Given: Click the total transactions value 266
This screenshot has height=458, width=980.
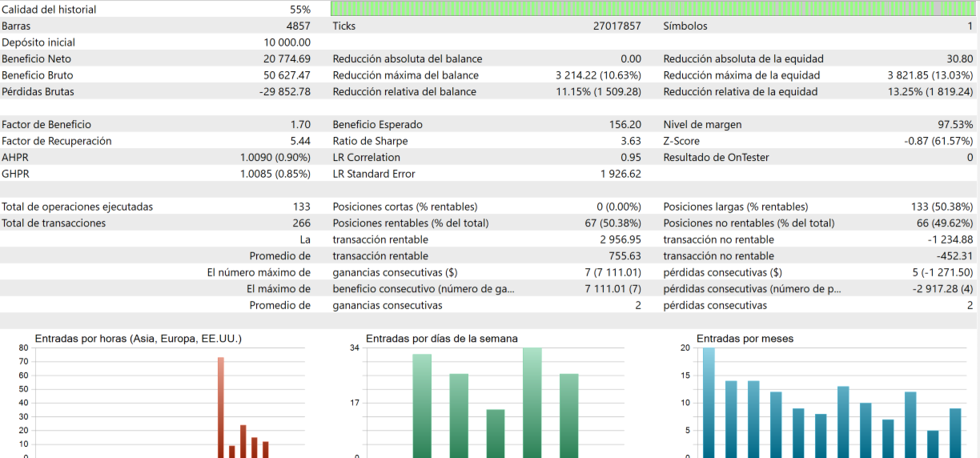Looking at the screenshot, I should click(302, 223).
